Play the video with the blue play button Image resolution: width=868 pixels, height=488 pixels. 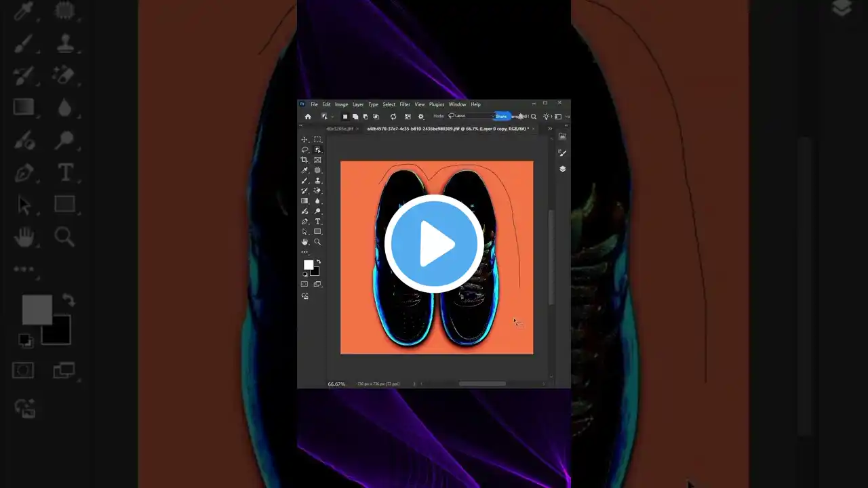(434, 244)
